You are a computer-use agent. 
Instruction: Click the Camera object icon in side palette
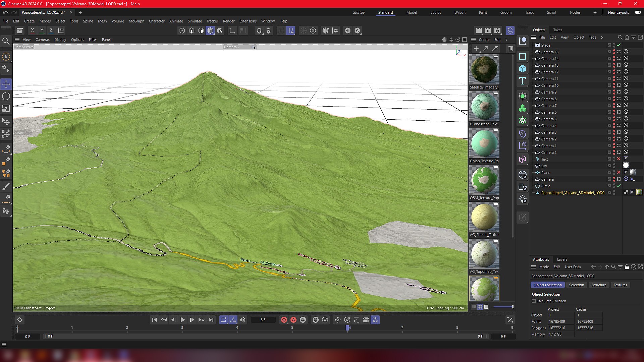tap(523, 187)
